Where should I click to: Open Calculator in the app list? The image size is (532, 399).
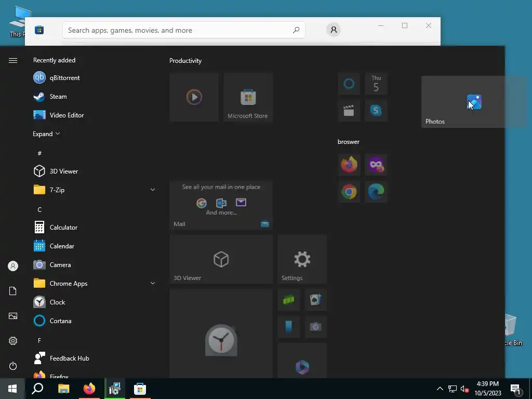(95, 228)
